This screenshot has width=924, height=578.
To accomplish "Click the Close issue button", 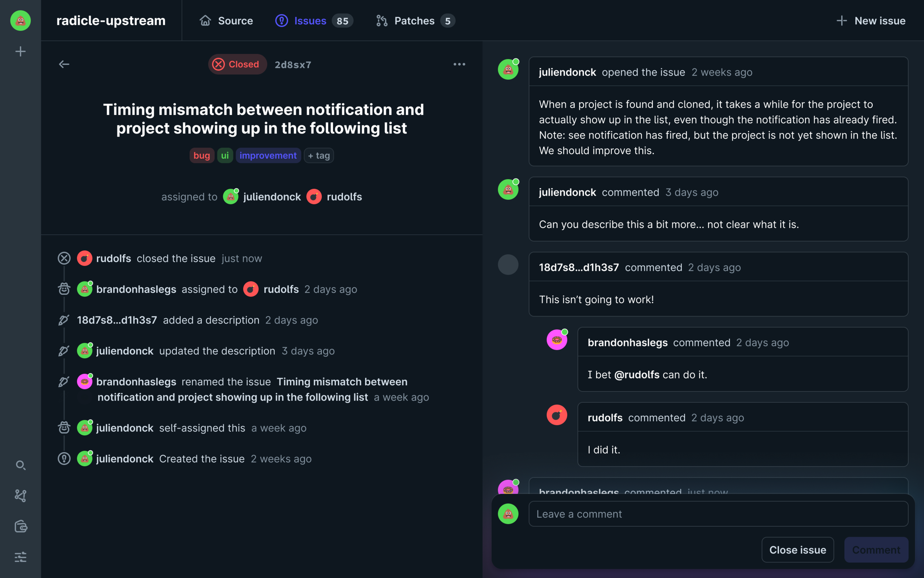I will [x=798, y=550].
